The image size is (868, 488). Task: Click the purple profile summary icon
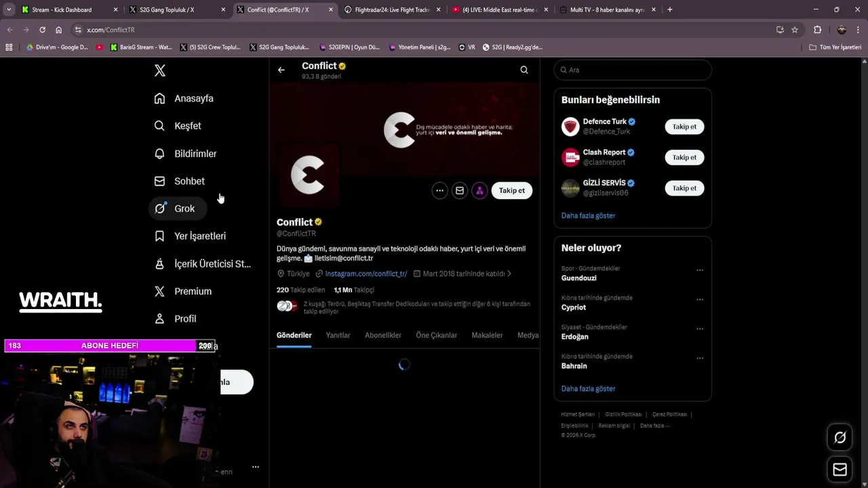tap(479, 190)
